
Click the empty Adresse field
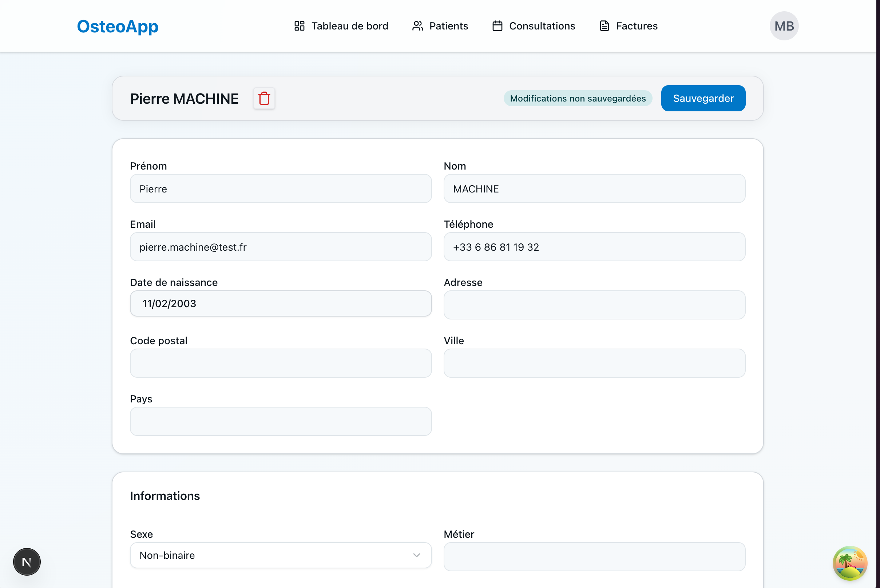pyautogui.click(x=594, y=305)
